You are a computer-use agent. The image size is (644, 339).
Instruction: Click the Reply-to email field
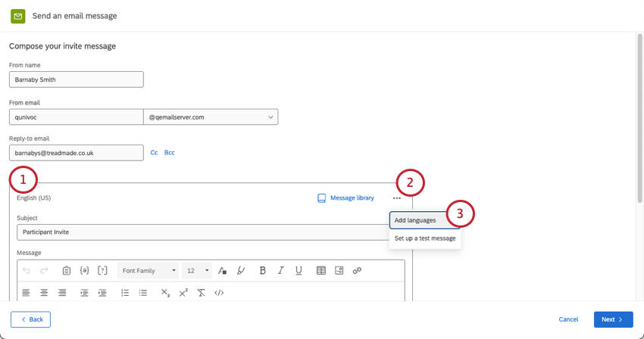coord(77,153)
